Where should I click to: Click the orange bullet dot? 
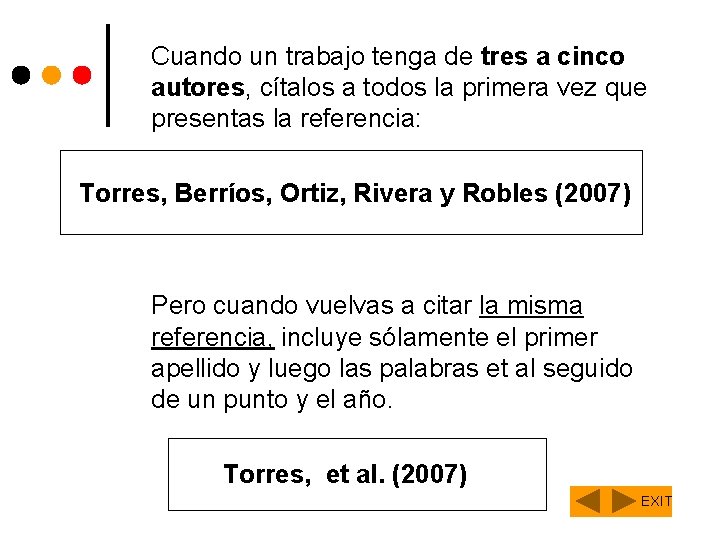[51, 75]
